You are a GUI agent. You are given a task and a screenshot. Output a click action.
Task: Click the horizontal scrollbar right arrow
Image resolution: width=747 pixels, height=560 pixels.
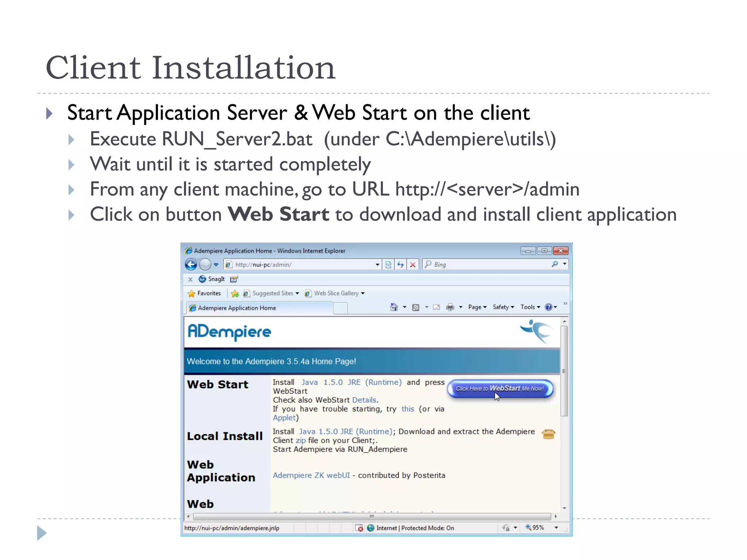[556, 517]
